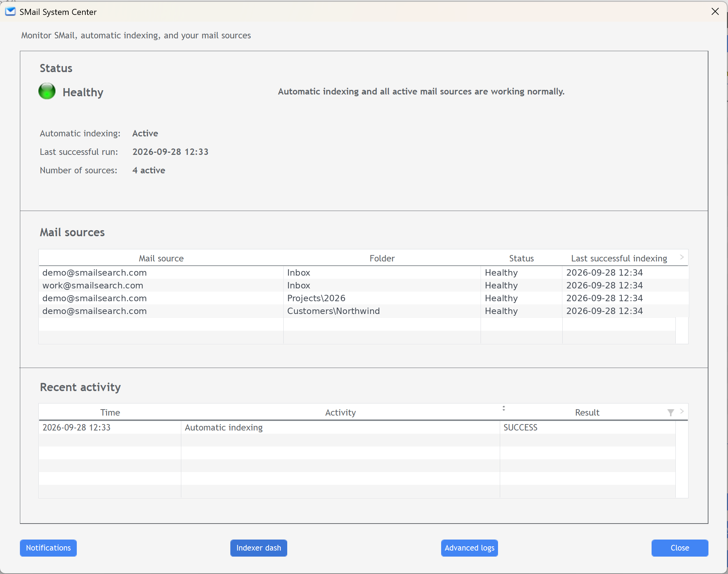This screenshot has width=728, height=574.
Task: Select the Automatic indexing activity entry
Action: 341,427
